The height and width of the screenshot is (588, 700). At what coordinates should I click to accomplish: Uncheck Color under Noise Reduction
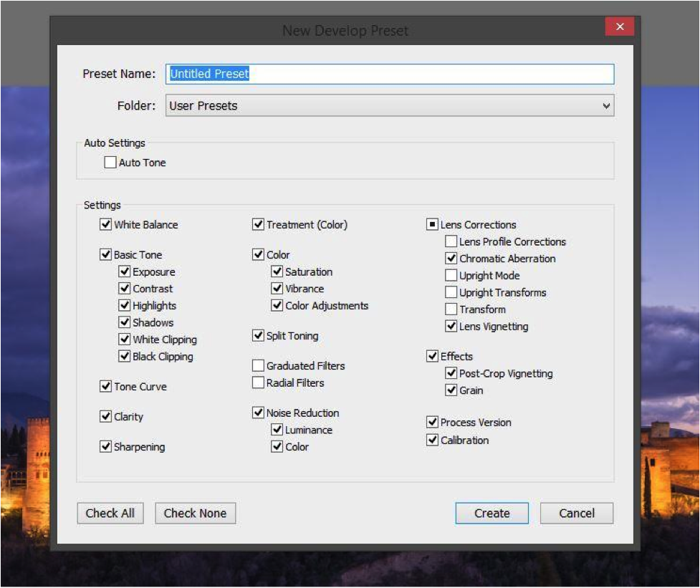pos(277,446)
